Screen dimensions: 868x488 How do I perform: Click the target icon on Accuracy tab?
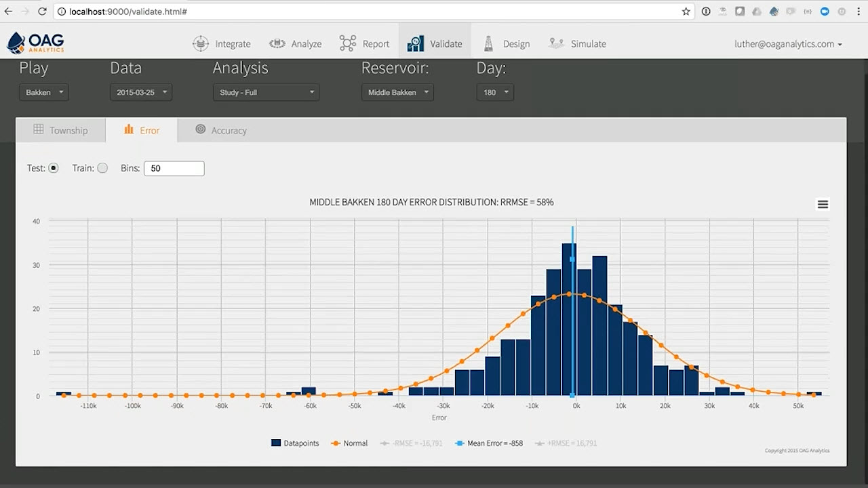[x=200, y=129]
